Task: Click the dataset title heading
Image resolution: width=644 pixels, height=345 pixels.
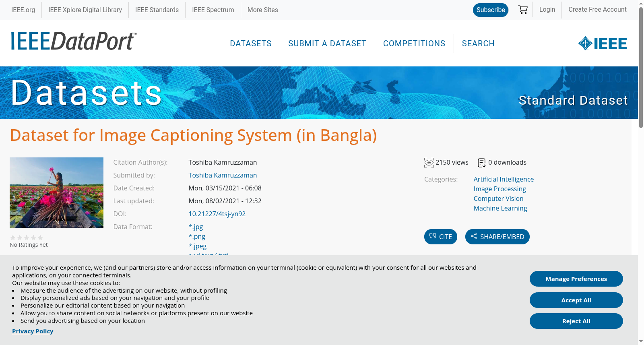Action: 194,135
